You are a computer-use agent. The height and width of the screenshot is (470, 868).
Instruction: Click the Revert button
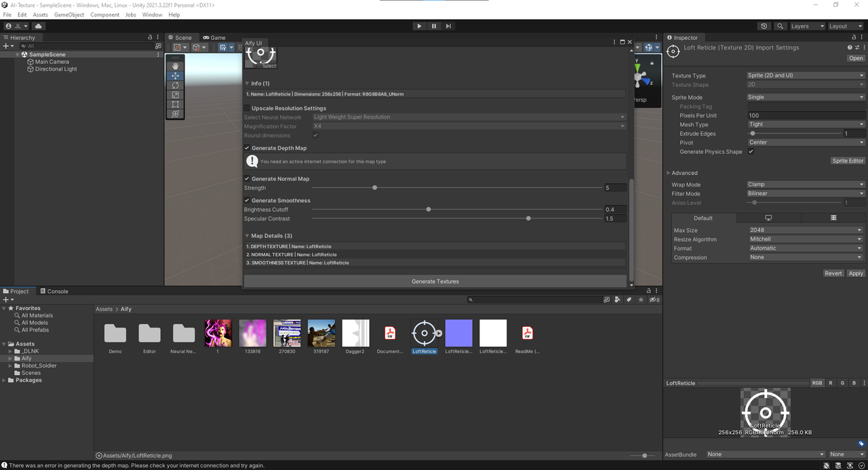833,273
